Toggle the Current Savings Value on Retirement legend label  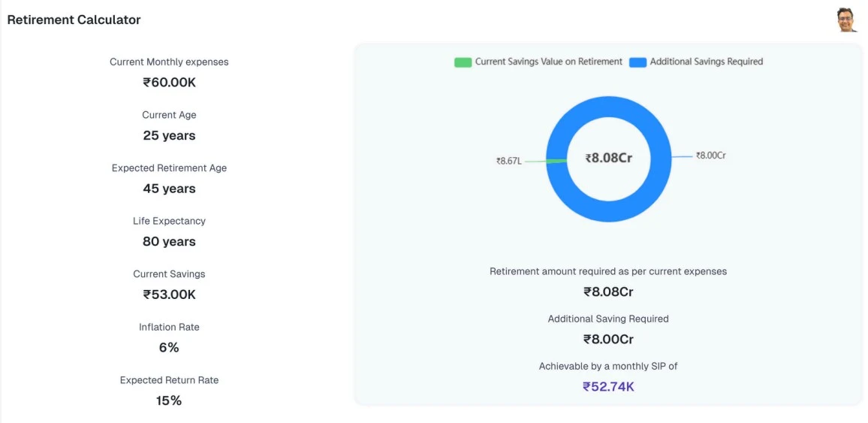coord(548,62)
